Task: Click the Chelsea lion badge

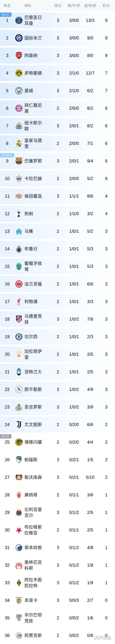Action: tap(19, 337)
